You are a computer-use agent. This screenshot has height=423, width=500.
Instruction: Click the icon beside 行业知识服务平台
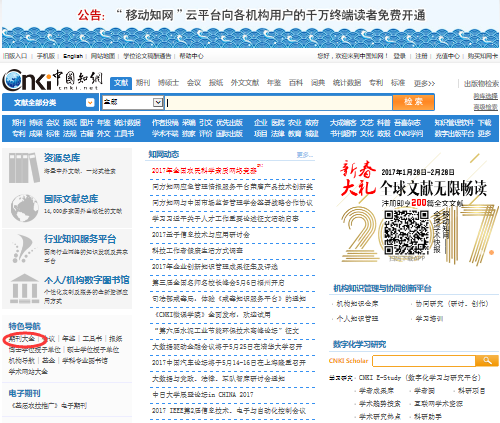pyautogui.click(x=23, y=248)
